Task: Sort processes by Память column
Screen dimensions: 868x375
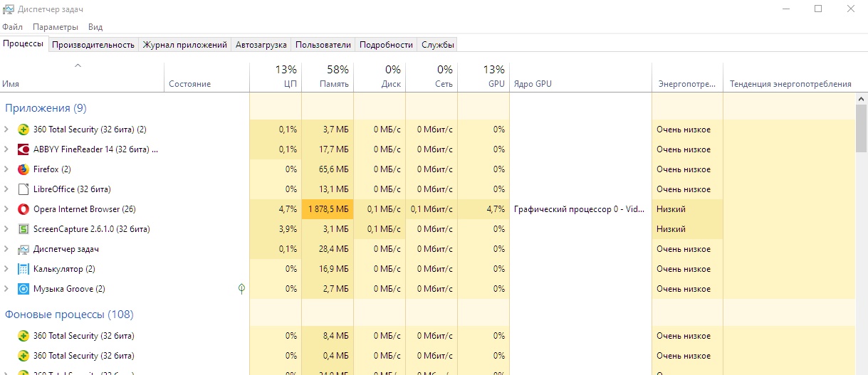Action: click(x=328, y=77)
